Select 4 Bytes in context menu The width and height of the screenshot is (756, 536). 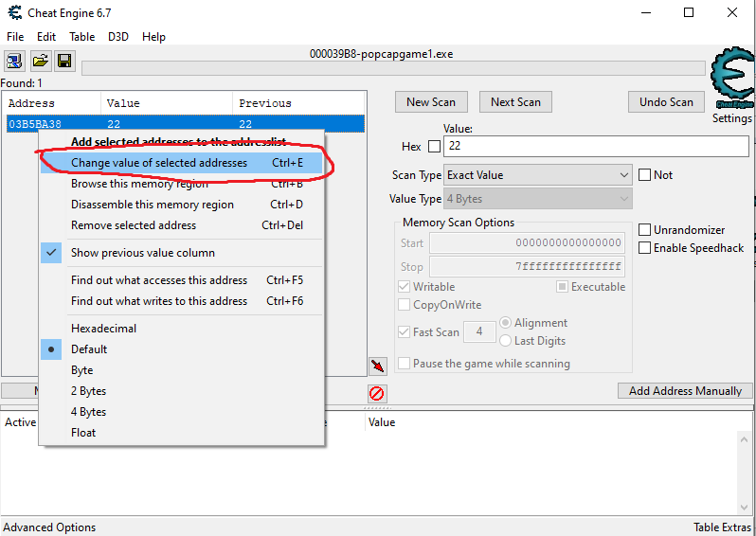[x=181, y=412]
